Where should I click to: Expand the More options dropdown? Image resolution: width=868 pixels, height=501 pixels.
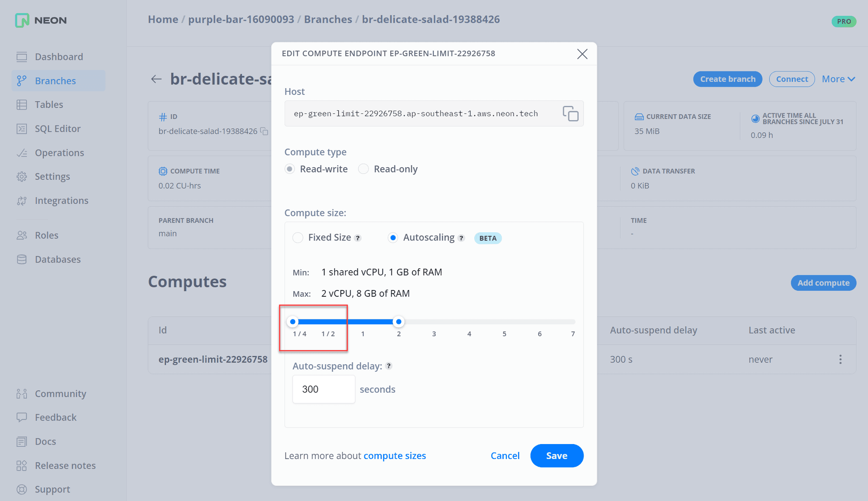click(838, 79)
